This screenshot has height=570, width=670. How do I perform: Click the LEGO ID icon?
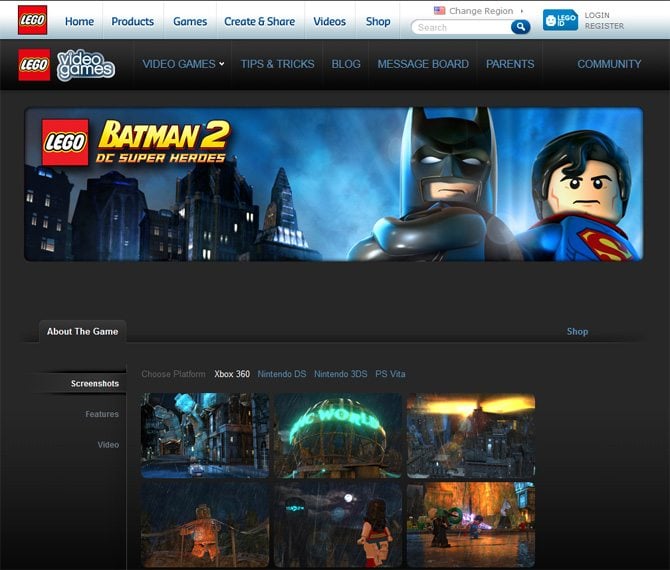tap(560, 20)
